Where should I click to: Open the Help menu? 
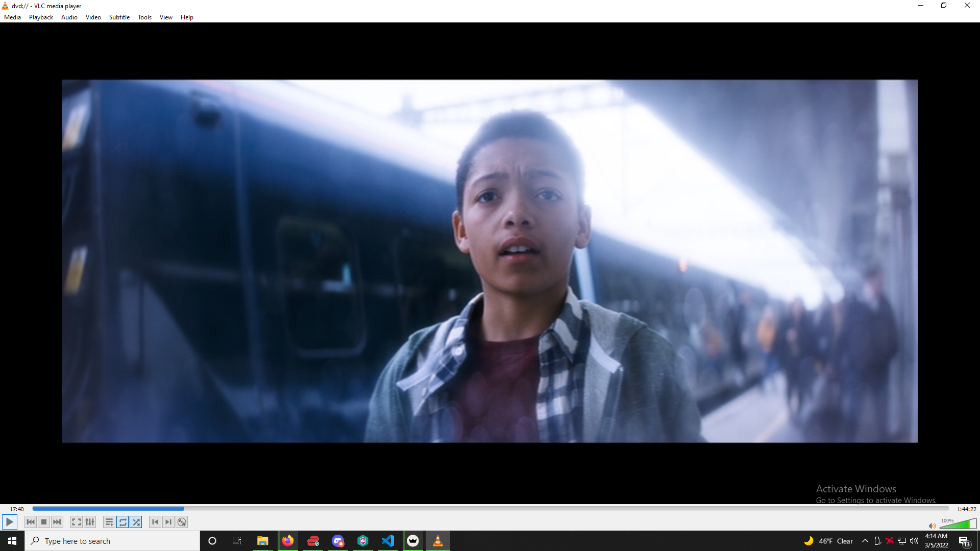(187, 17)
